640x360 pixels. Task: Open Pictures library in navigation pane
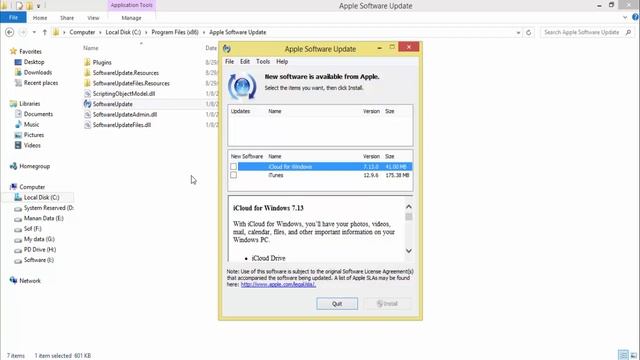click(34, 135)
